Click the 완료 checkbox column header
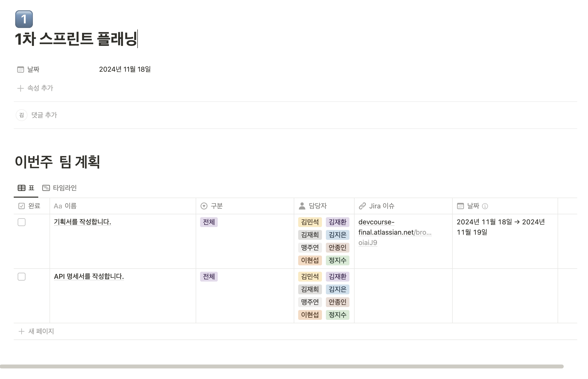Image resolution: width=588 pixels, height=379 pixels. pyautogui.click(x=29, y=206)
